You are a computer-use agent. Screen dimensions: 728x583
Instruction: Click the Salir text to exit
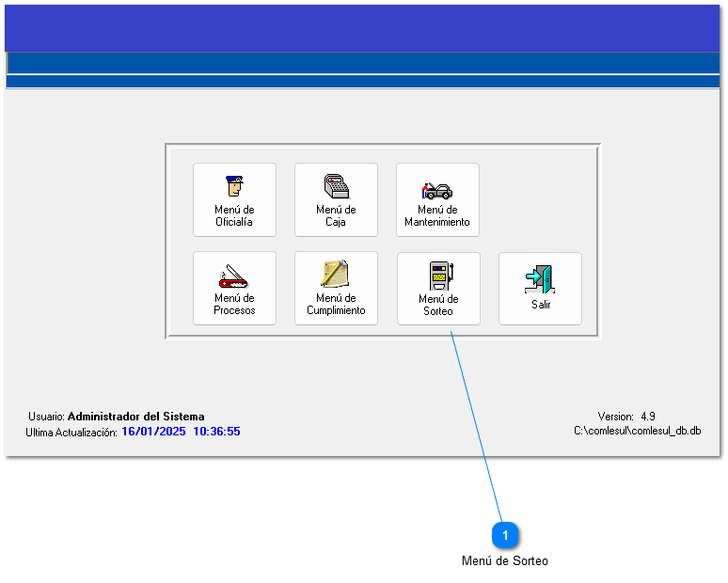(x=541, y=305)
